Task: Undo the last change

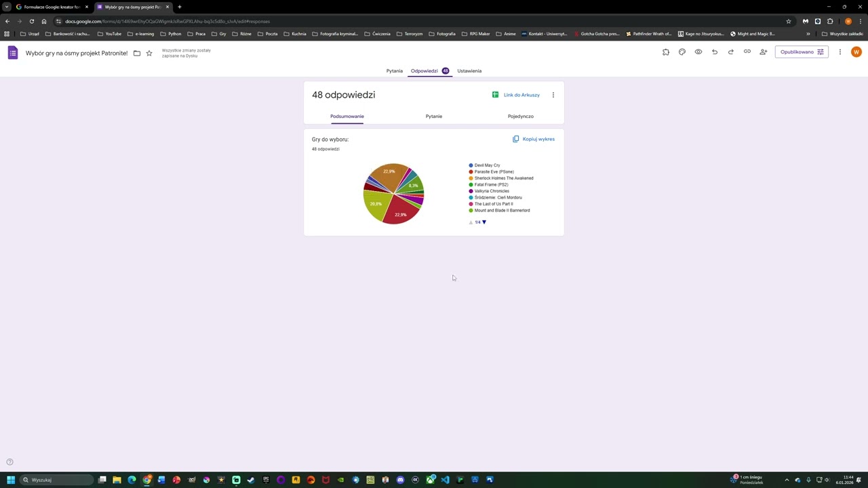Action: pos(715,52)
